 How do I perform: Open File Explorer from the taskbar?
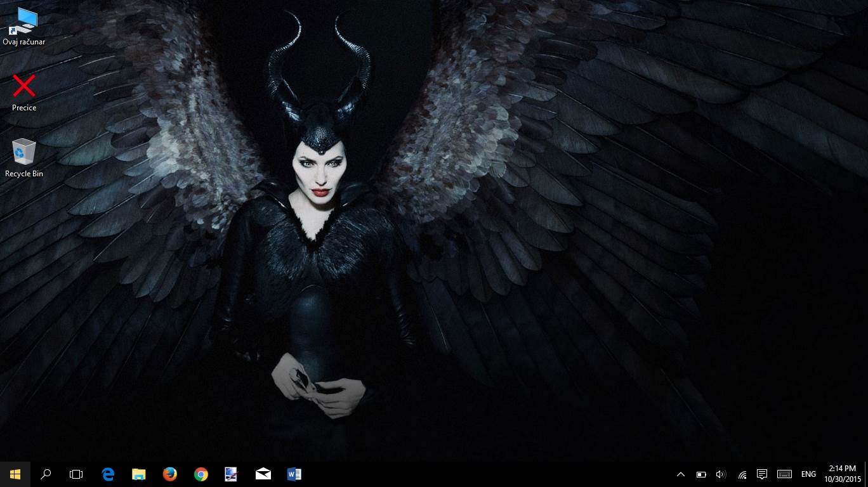(x=138, y=474)
